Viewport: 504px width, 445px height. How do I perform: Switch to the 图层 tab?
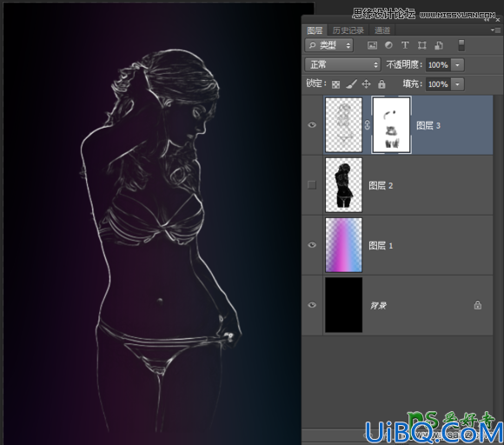[x=315, y=30]
